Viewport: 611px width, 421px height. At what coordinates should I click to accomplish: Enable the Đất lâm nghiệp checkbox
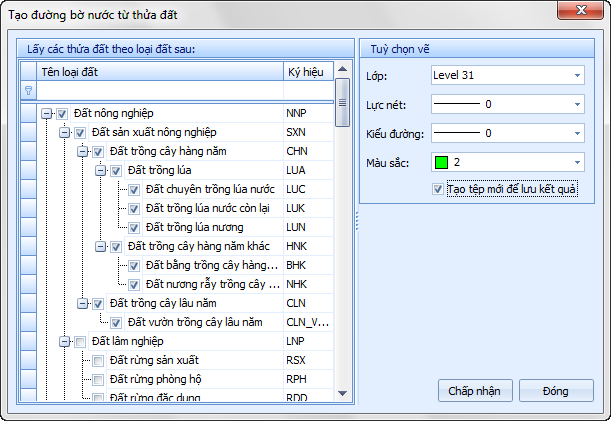coord(80,341)
